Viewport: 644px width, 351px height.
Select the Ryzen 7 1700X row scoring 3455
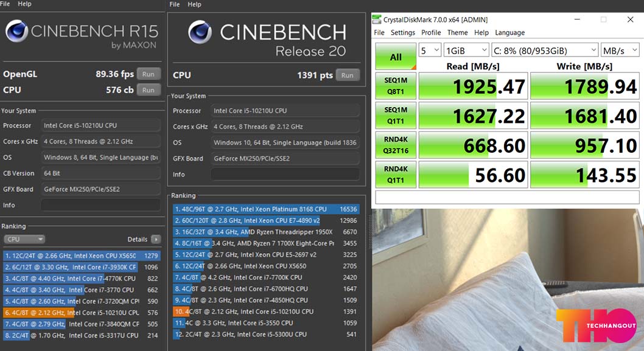[x=266, y=243]
